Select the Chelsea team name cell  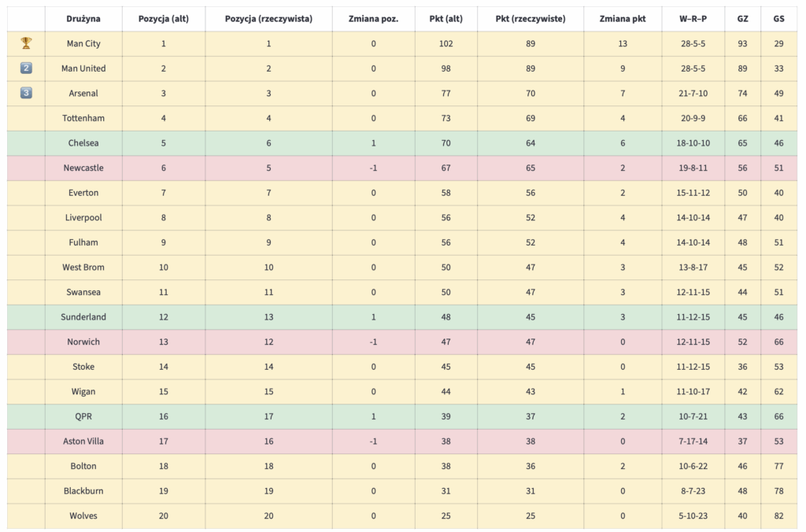point(83,143)
